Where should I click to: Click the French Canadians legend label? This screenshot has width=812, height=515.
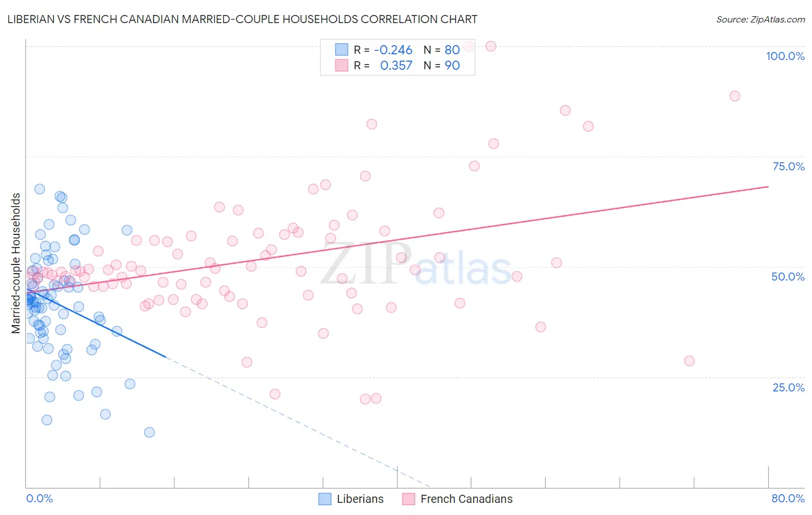pyautogui.click(x=467, y=499)
